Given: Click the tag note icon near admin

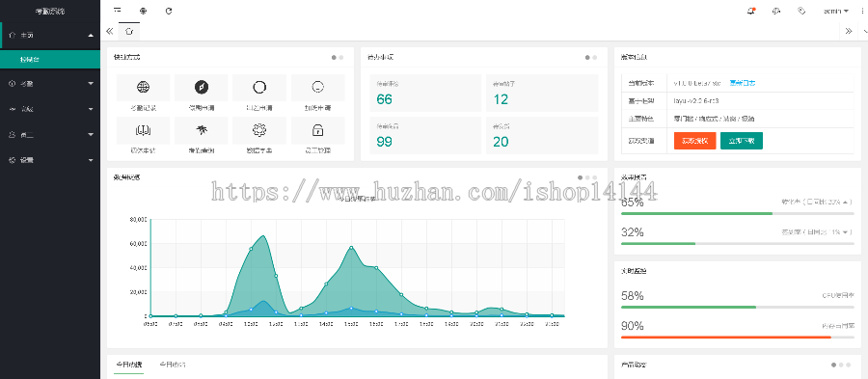Looking at the screenshot, I should (801, 11).
